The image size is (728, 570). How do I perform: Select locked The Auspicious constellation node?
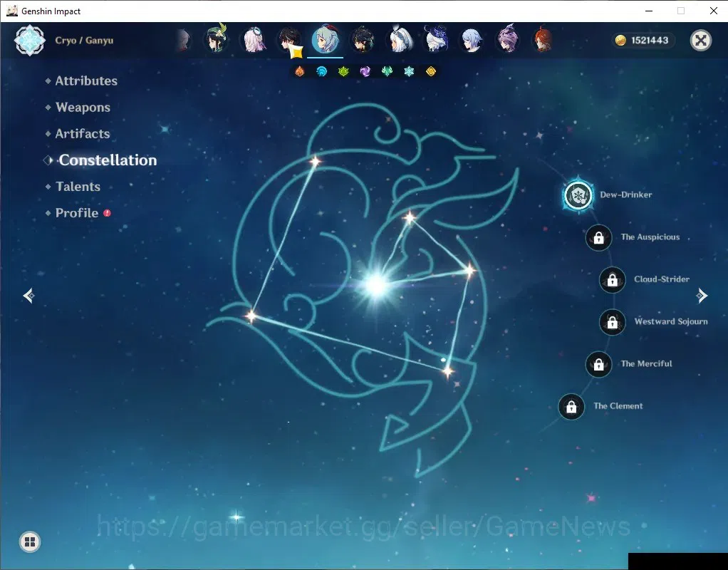click(x=598, y=238)
